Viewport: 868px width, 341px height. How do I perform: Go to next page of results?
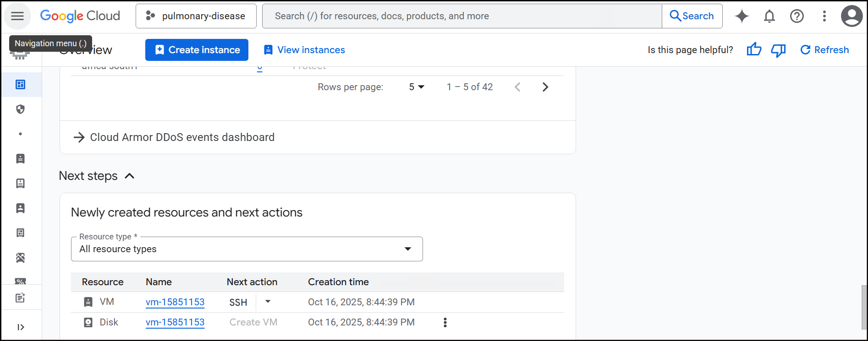point(545,87)
